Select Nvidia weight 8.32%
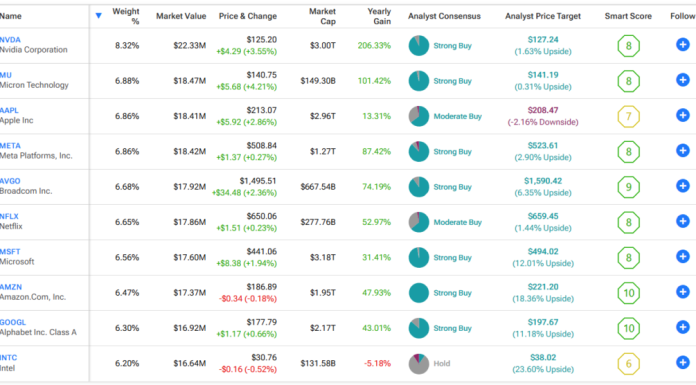Image resolution: width=696 pixels, height=385 pixels. (x=127, y=45)
